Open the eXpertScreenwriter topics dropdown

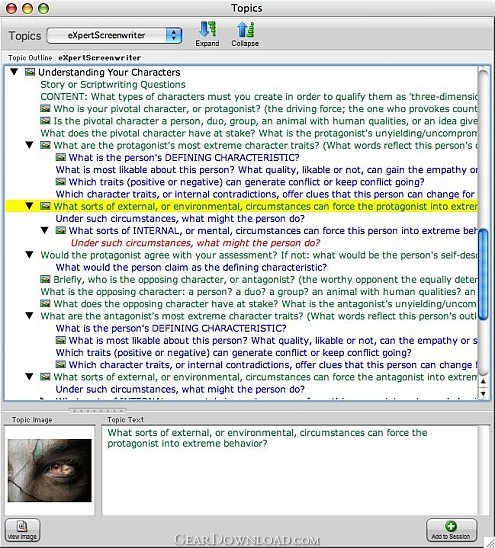click(114, 35)
